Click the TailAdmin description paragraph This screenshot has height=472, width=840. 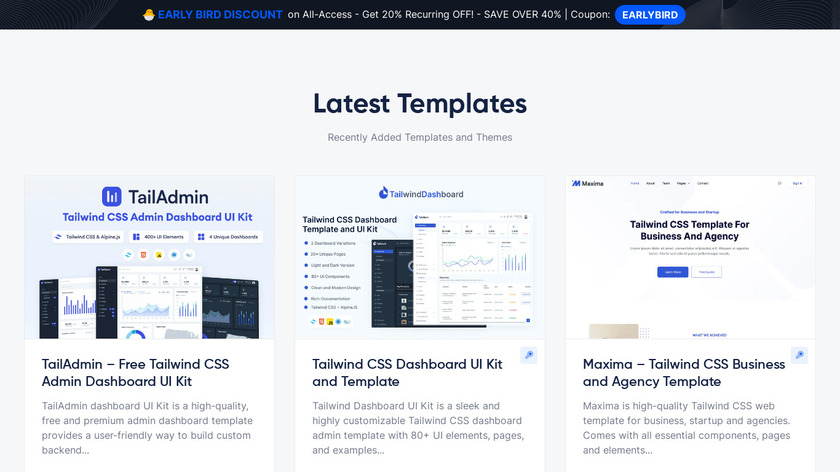(x=147, y=428)
